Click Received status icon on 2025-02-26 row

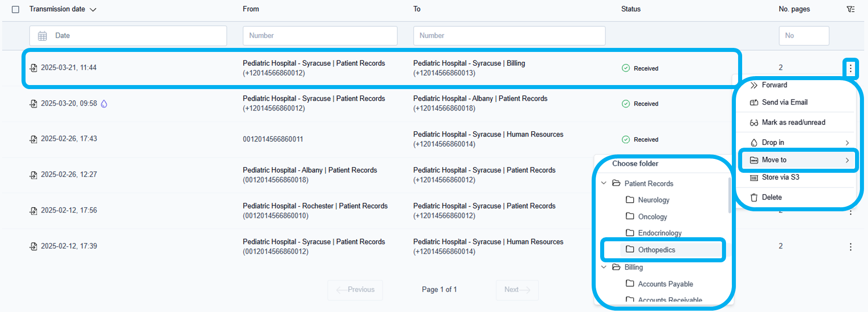point(626,140)
